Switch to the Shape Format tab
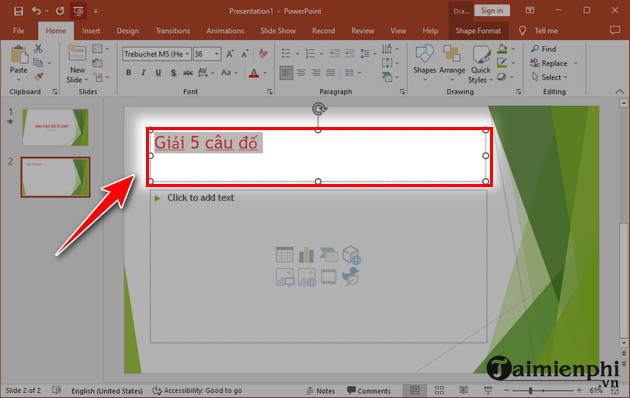This screenshot has height=398, width=630. (478, 31)
